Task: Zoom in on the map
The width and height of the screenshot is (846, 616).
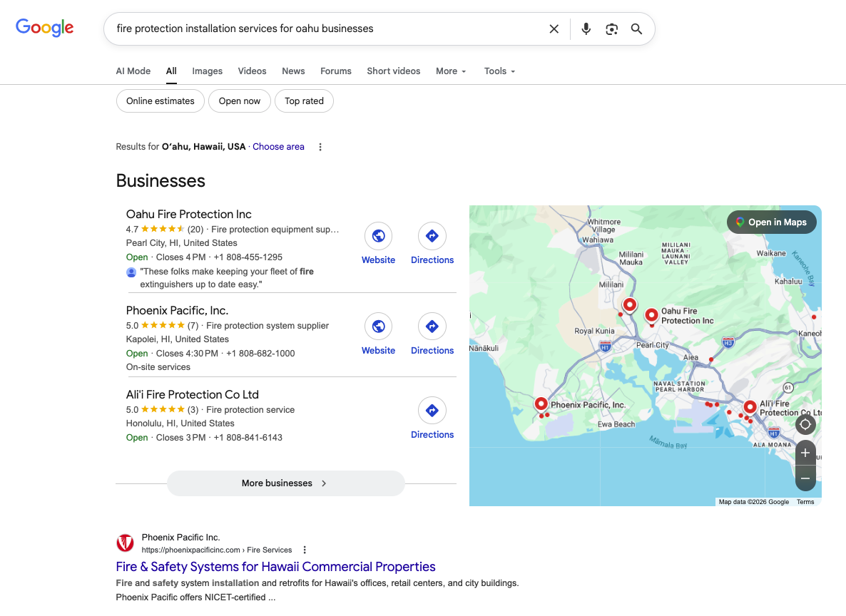Action: click(805, 453)
